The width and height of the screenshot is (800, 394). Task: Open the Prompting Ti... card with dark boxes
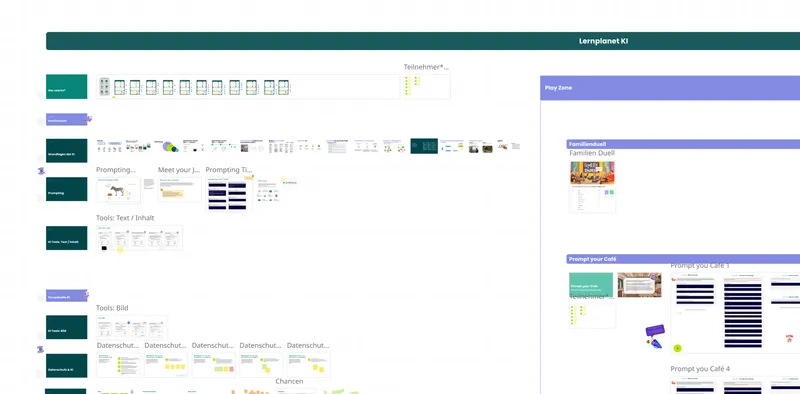coord(229,194)
